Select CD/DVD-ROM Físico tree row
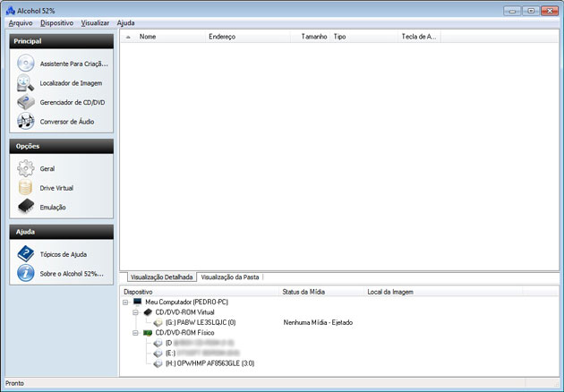Screen dimensions: 564x392 184,333
